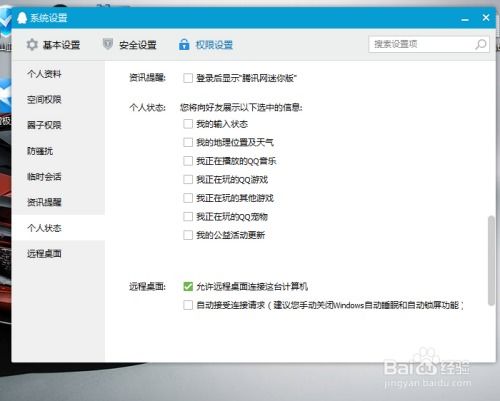
Task: Click the QQ penguin icon in title bar
Action: click(22, 18)
